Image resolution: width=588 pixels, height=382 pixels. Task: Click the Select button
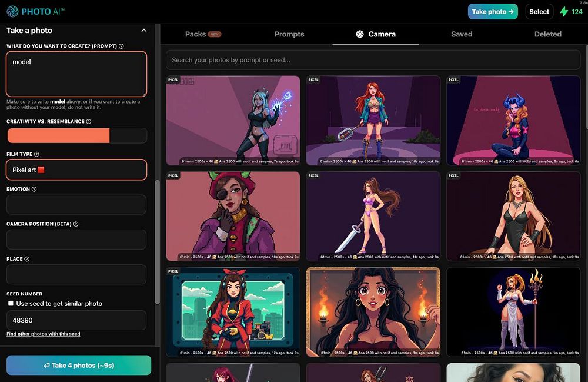[539, 12]
